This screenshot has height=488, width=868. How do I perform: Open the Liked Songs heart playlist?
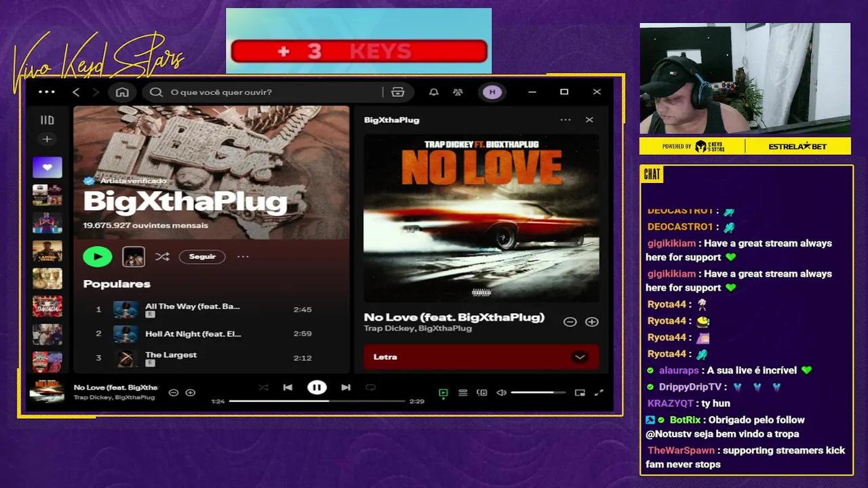click(x=47, y=167)
